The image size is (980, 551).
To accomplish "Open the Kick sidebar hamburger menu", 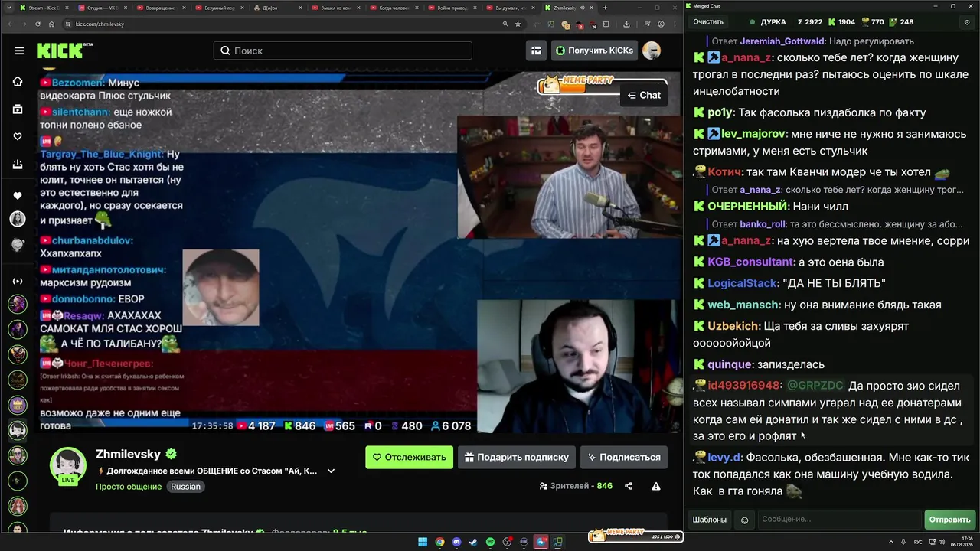I will [19, 51].
